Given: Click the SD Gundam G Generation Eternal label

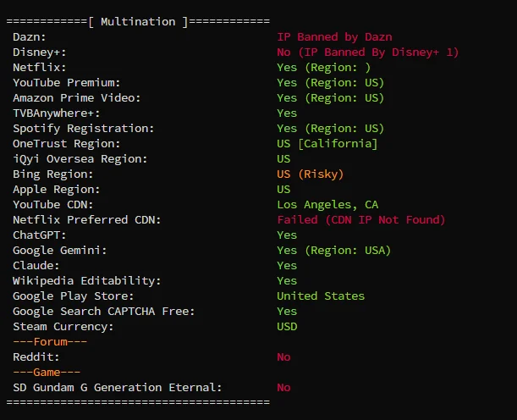Looking at the screenshot, I should (x=118, y=388).
